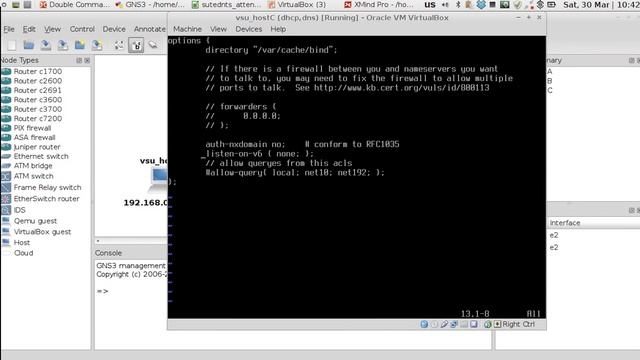The width and height of the screenshot is (640, 360).
Task: Click the Save project icon in GNS3 toolbar
Action: pos(46,45)
